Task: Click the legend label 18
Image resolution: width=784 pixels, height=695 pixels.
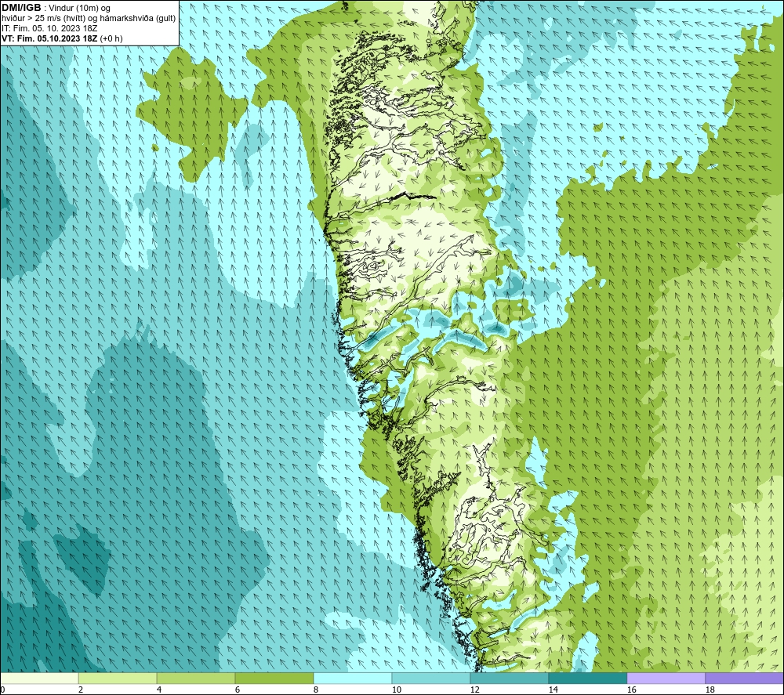Action: [710, 690]
